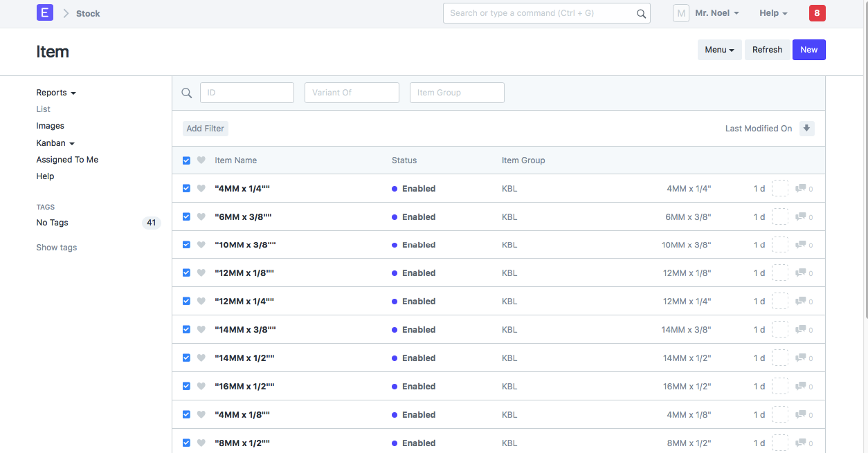Screen dimensions: 868x453
Task: Uncheck the "10MM x 3/8"" row checkbox
Action: (x=186, y=244)
